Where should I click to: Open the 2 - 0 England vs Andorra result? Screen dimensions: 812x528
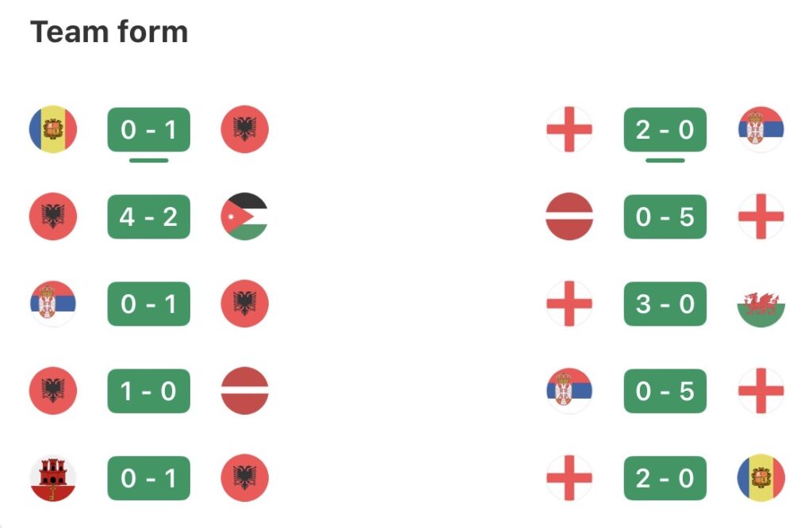point(665,478)
